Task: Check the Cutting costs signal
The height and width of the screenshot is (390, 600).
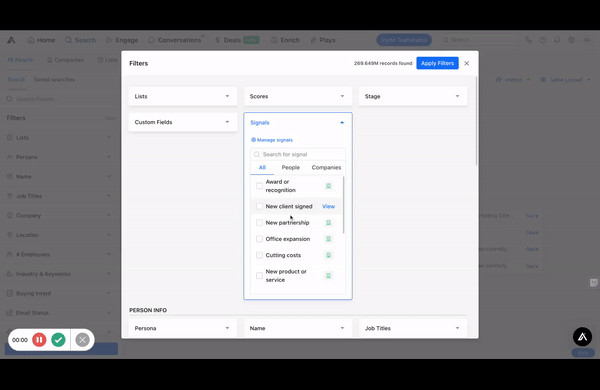Action: (259, 255)
